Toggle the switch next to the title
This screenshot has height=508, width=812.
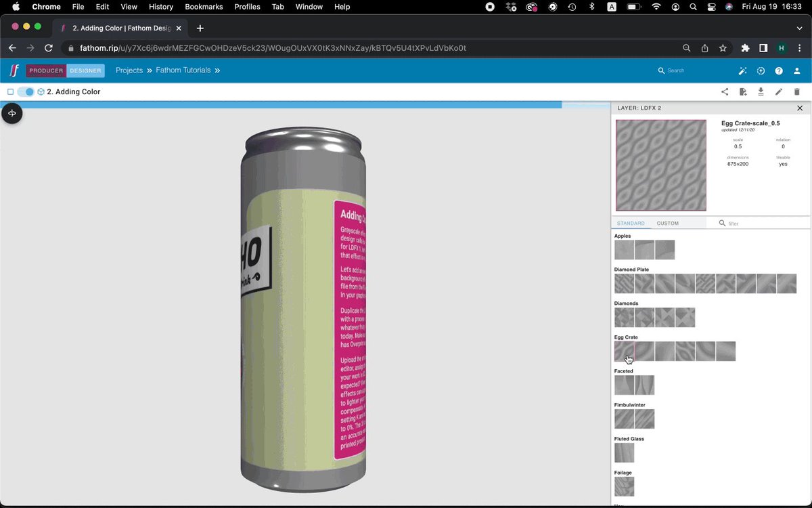point(26,92)
